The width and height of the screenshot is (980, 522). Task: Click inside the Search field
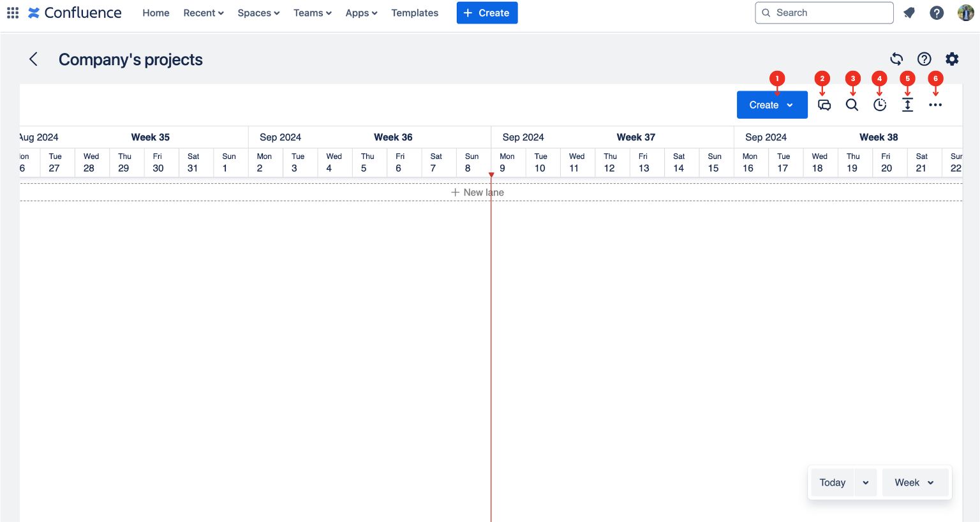823,12
